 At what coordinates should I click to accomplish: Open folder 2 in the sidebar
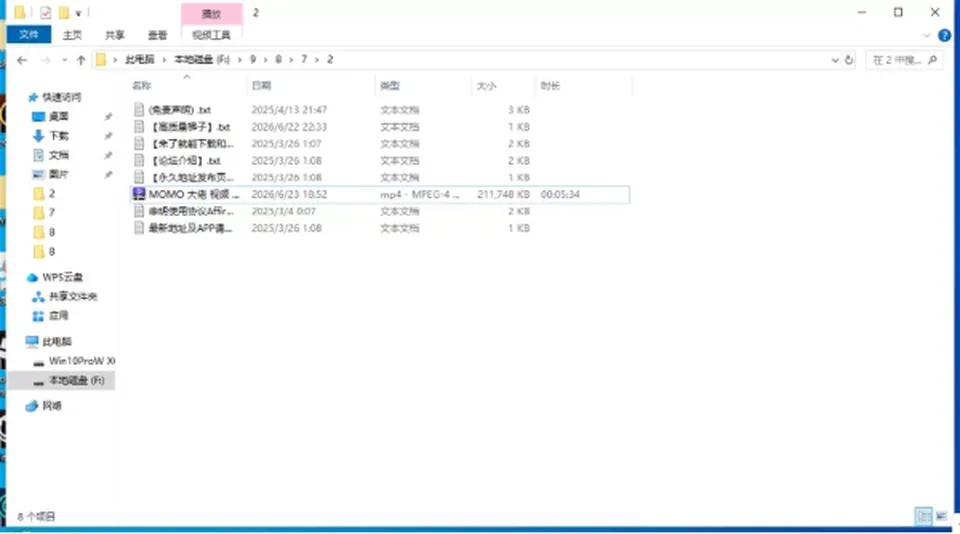click(51, 194)
